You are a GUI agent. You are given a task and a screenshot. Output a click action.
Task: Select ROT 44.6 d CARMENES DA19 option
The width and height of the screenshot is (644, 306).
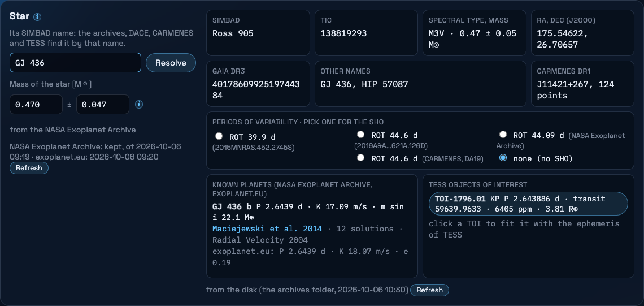coord(360,157)
